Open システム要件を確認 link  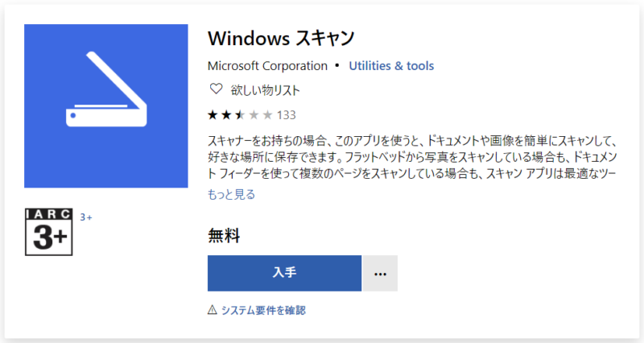pos(263,310)
